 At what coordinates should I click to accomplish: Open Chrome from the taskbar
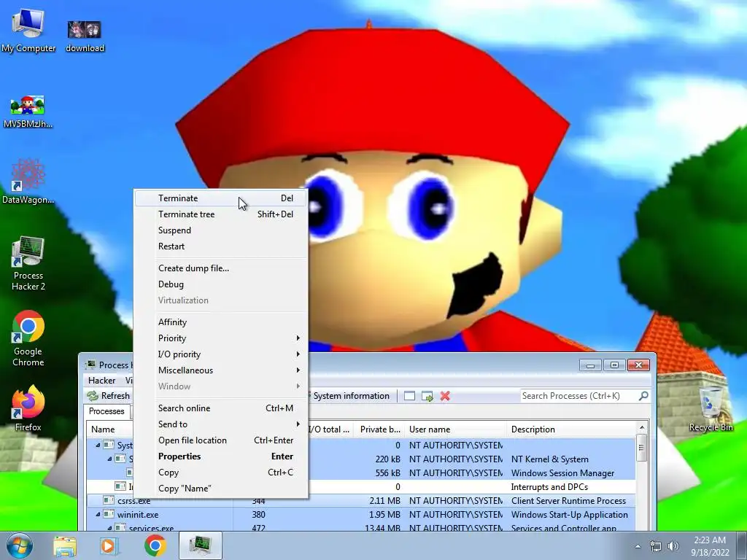[155, 545]
